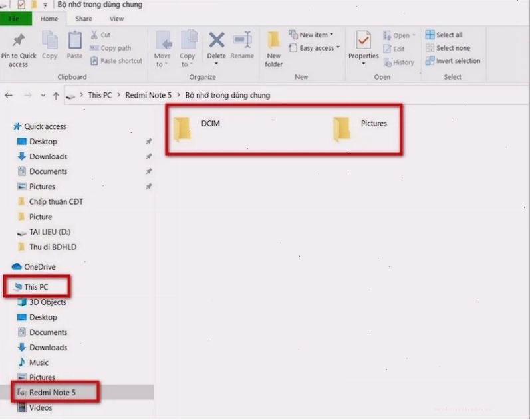This screenshot has width=530, height=420.
Task: Select Downloads under Quick access
Action: click(x=43, y=156)
